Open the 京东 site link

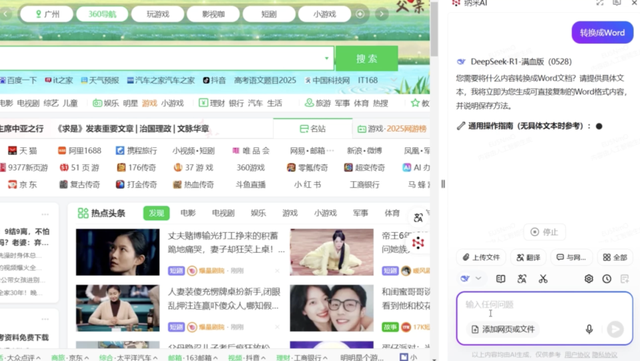click(x=22, y=185)
